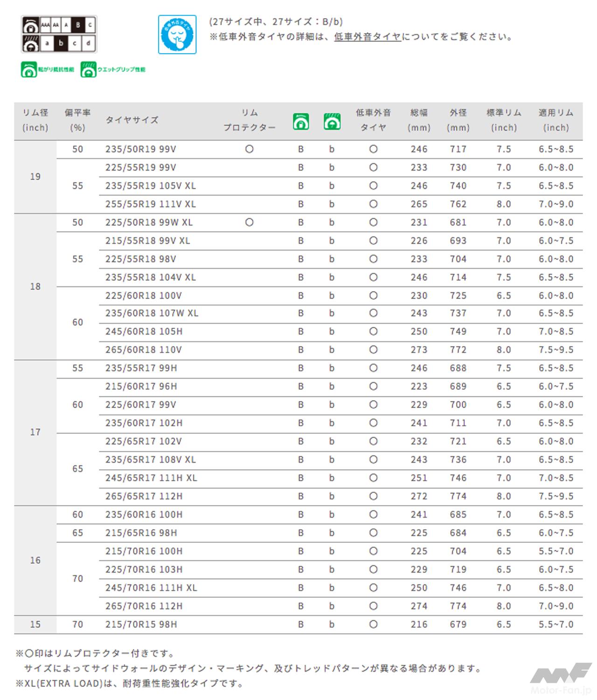Click the XL(EXTRA LOAD) footnote text
Image resolution: width=597 pixels, height=700 pixels.
tap(130, 684)
